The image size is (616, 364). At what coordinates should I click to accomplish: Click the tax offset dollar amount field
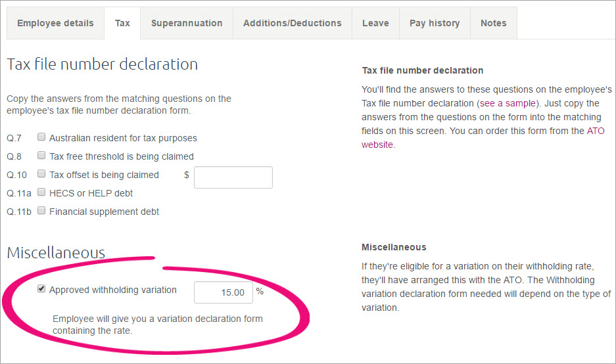pyautogui.click(x=233, y=177)
